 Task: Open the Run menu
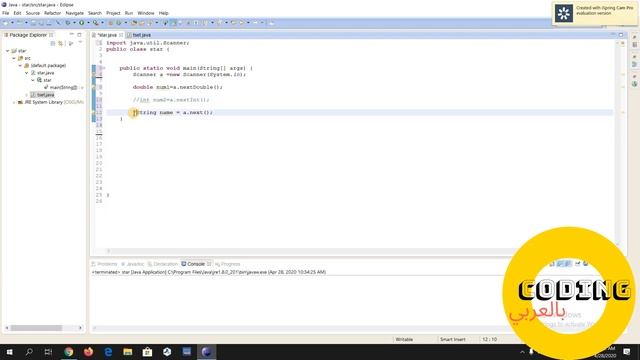click(129, 13)
